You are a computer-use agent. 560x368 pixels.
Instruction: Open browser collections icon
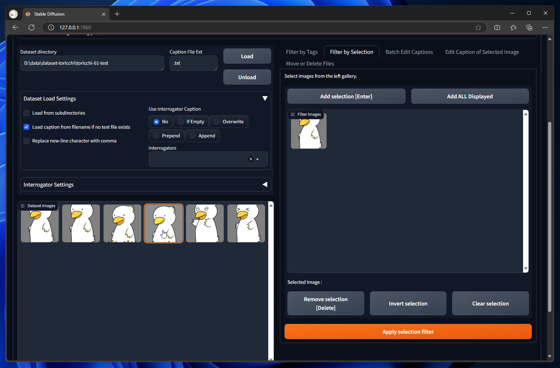click(529, 28)
